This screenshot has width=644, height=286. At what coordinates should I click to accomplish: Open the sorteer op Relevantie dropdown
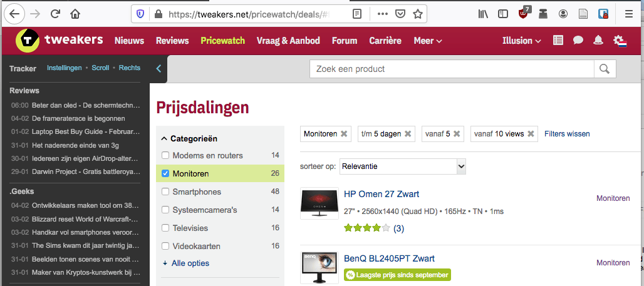(402, 166)
